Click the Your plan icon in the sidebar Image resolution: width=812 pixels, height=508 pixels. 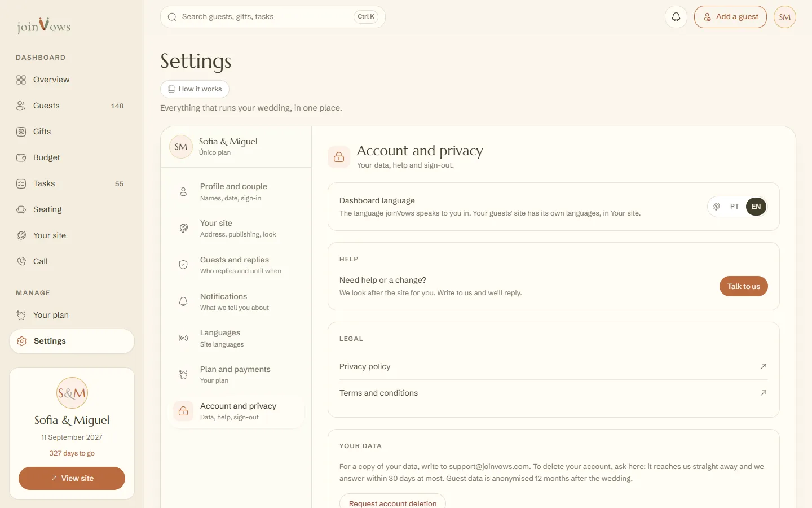coord(21,316)
